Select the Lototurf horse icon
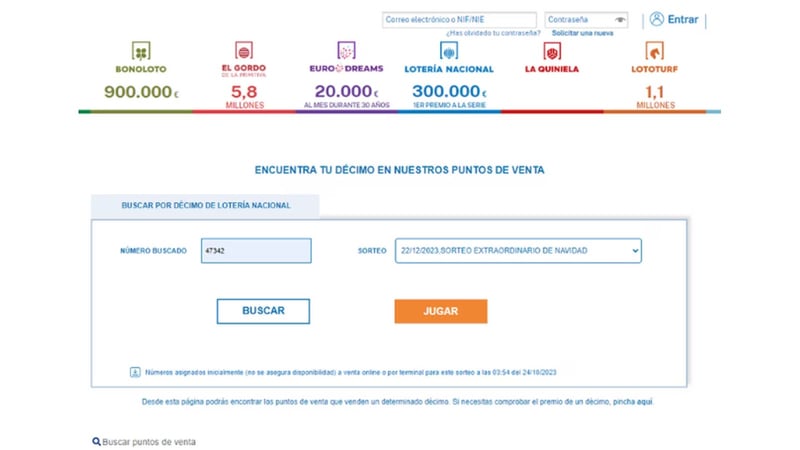Image resolution: width=800 pixels, height=450 pixels. 655,50
